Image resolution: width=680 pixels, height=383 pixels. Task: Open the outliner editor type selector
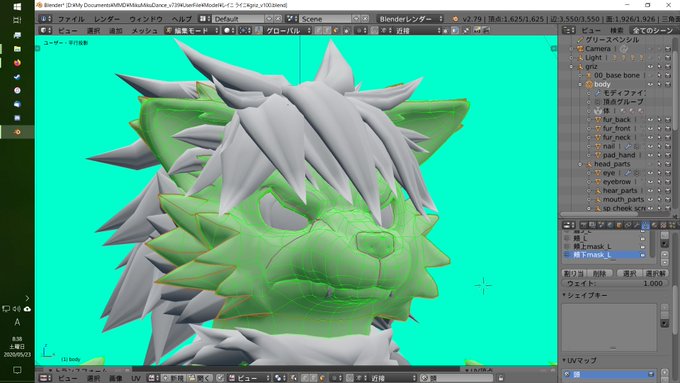tap(568, 30)
